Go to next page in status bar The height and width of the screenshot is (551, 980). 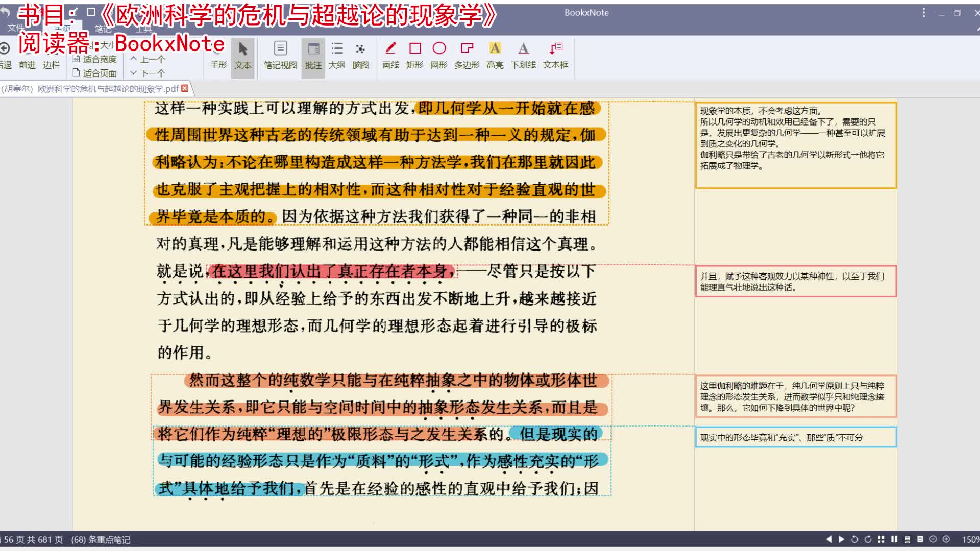tap(841, 539)
